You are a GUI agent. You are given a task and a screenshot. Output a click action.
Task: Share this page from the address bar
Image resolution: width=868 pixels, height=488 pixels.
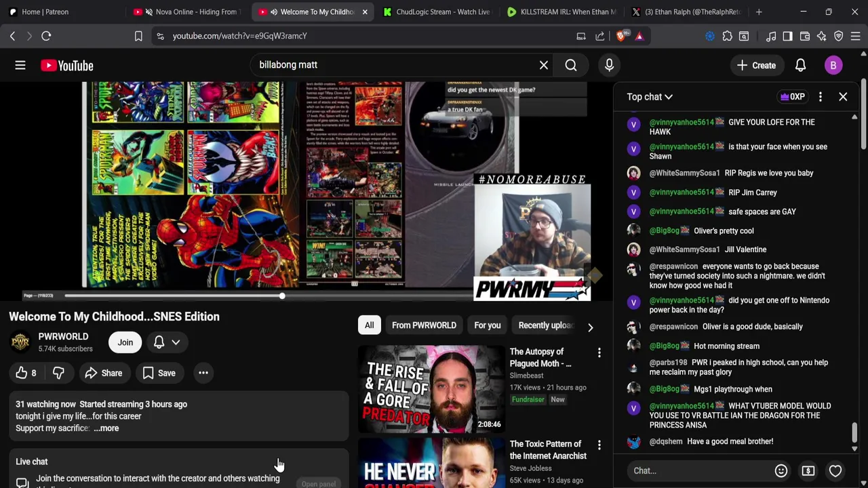600,36
